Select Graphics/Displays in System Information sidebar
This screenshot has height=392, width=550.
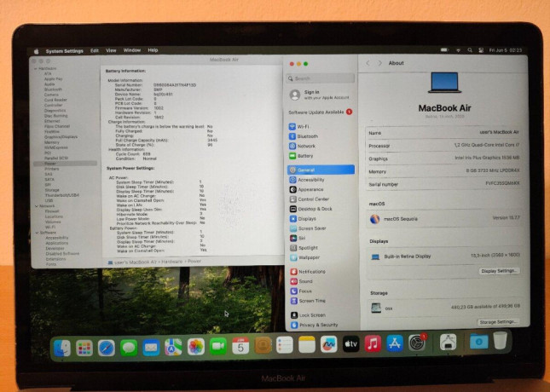(x=61, y=136)
